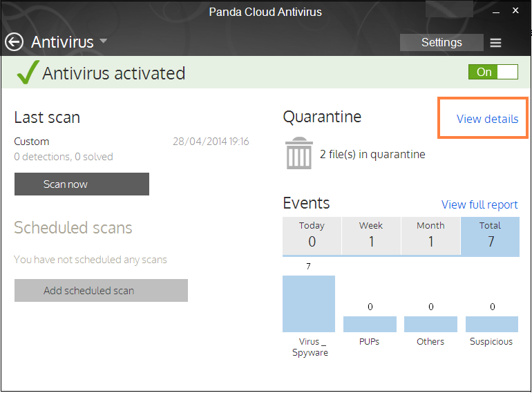Click the '28/04/2014 19:16' scan date
532x393 pixels.
[x=211, y=142]
